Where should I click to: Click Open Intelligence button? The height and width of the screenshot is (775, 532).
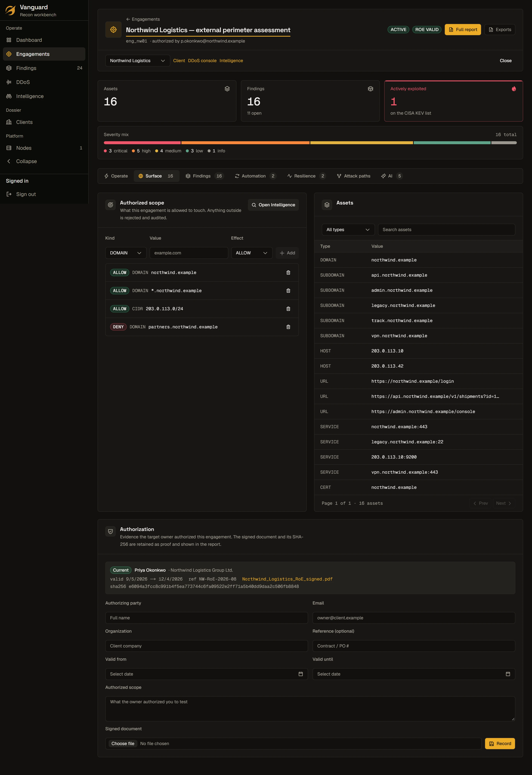click(x=273, y=205)
